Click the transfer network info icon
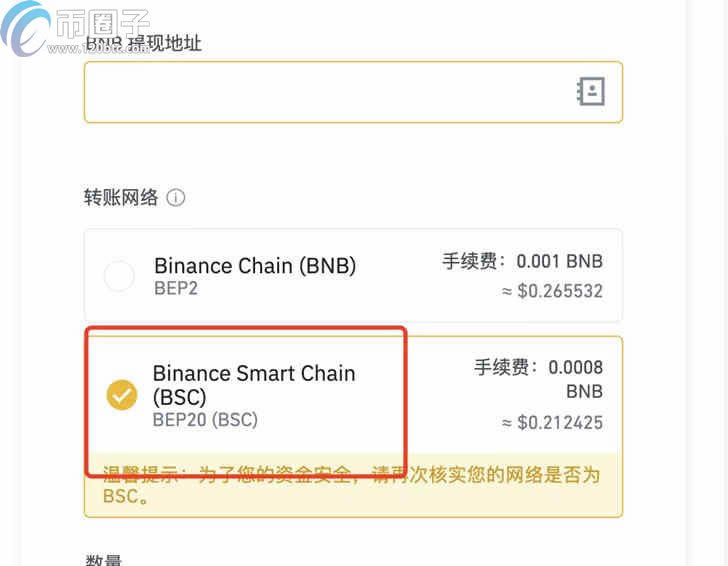This screenshot has height=566, width=728. 176,198
